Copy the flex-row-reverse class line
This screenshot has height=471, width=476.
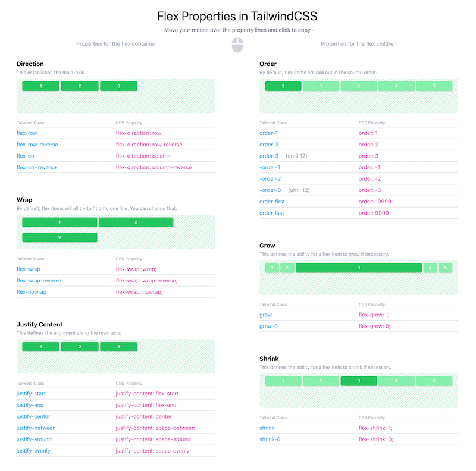click(x=115, y=145)
